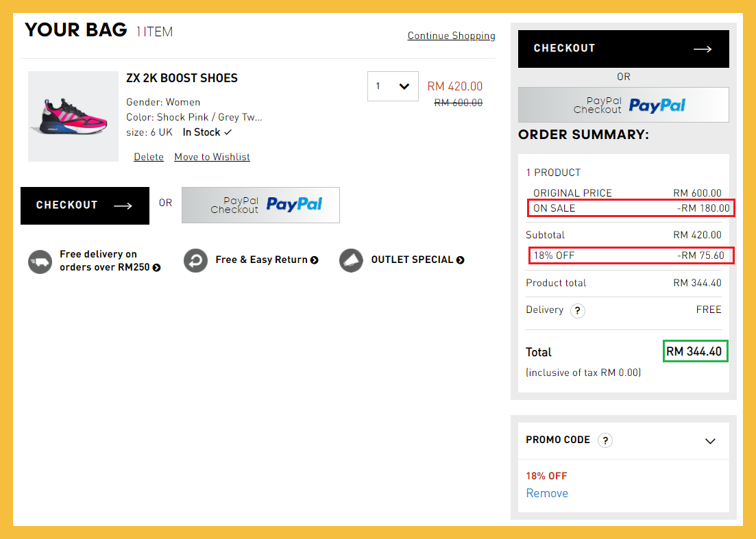Delete the ZX 2K Boost Shoes item
This screenshot has height=539, width=756.
[149, 157]
